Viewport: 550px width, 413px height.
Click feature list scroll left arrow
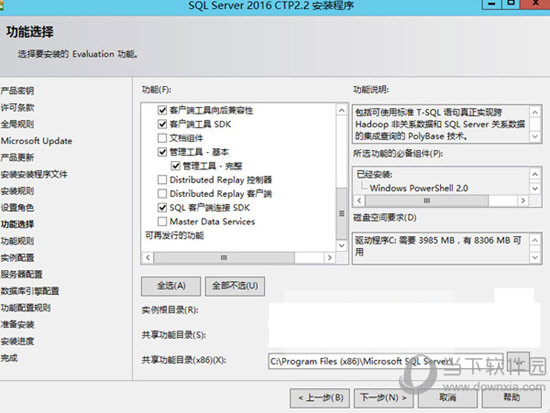click(x=148, y=258)
